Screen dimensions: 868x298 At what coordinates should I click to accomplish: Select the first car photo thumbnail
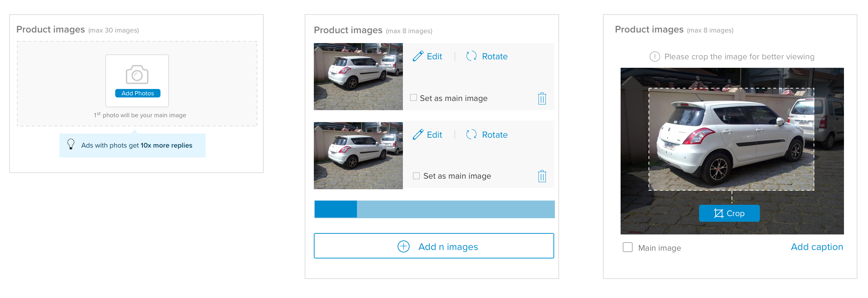pyautogui.click(x=358, y=76)
